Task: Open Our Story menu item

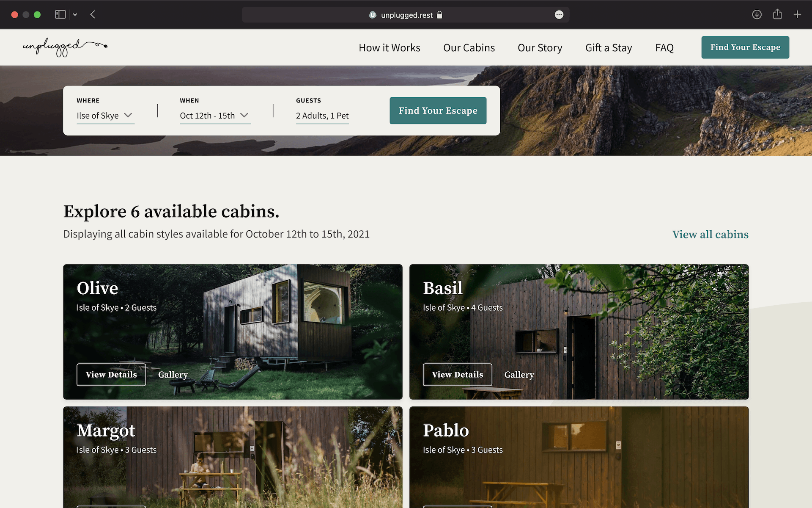Action: click(x=540, y=48)
